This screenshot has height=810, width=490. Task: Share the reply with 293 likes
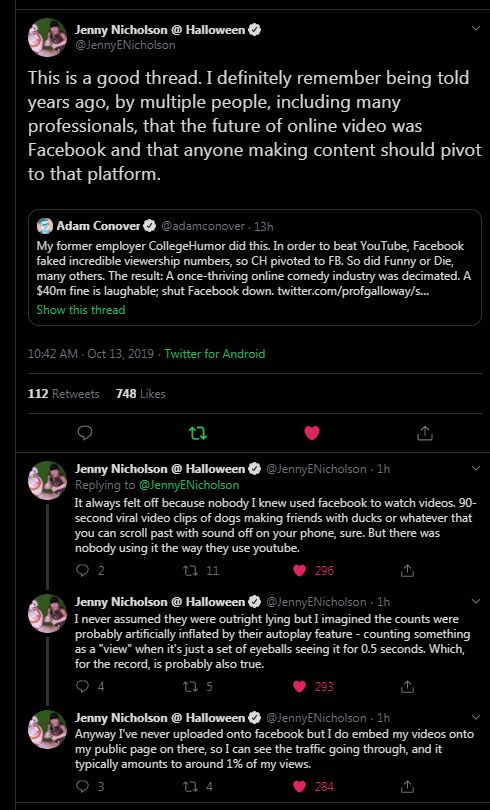[407, 687]
